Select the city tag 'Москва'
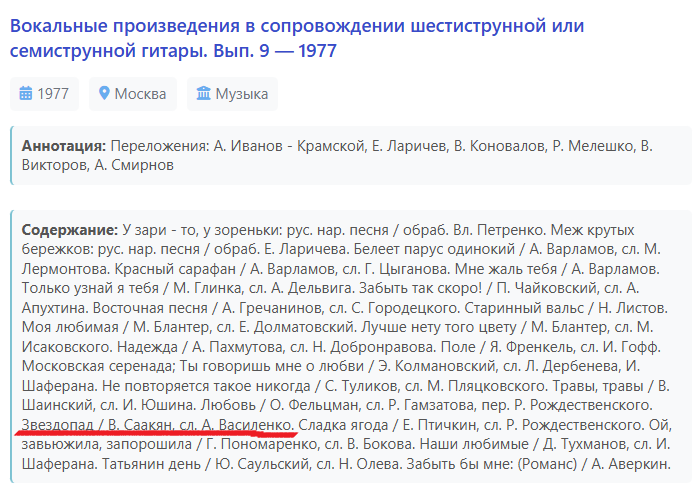 [133, 93]
